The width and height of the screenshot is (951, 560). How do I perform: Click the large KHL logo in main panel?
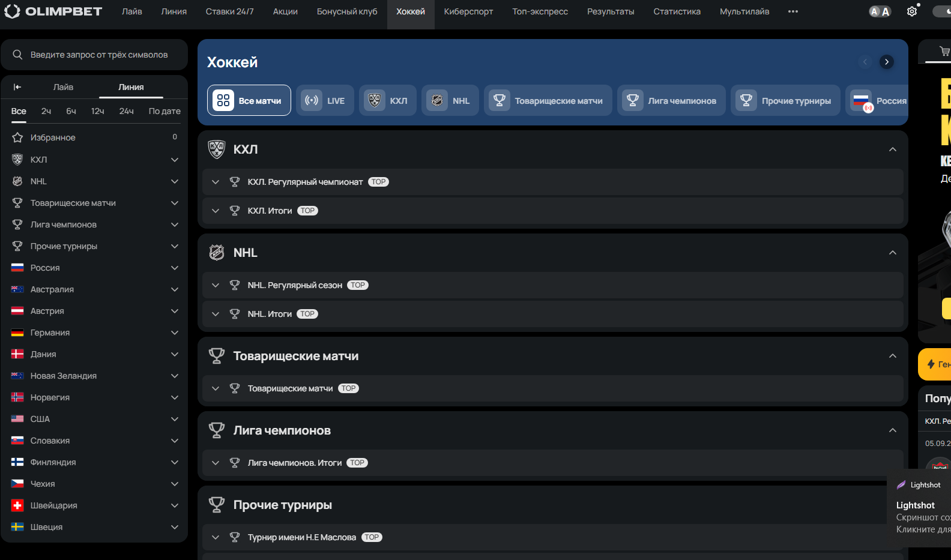point(217,149)
